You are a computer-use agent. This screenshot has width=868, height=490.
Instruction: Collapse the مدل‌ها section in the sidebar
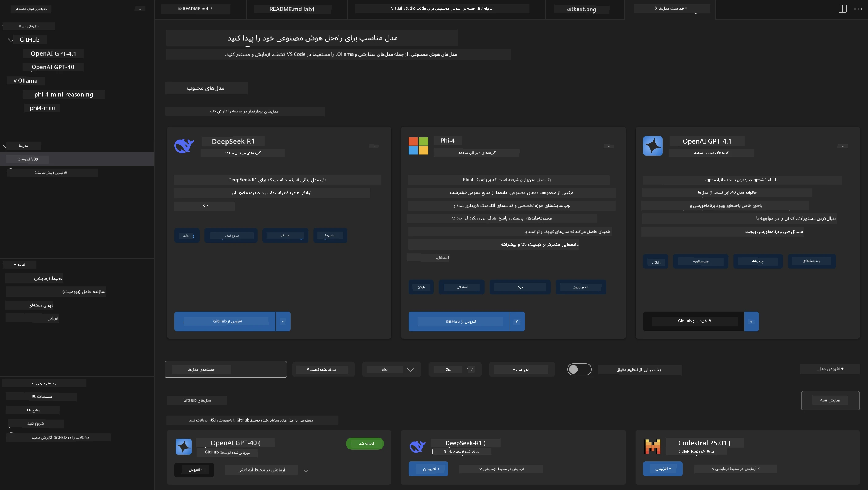point(5,146)
